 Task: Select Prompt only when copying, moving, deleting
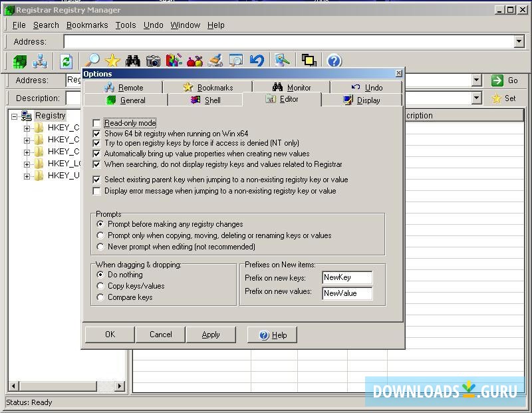[100, 235]
